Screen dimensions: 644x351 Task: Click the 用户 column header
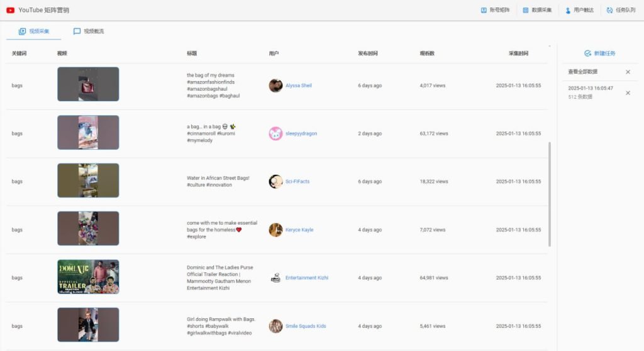coord(274,53)
